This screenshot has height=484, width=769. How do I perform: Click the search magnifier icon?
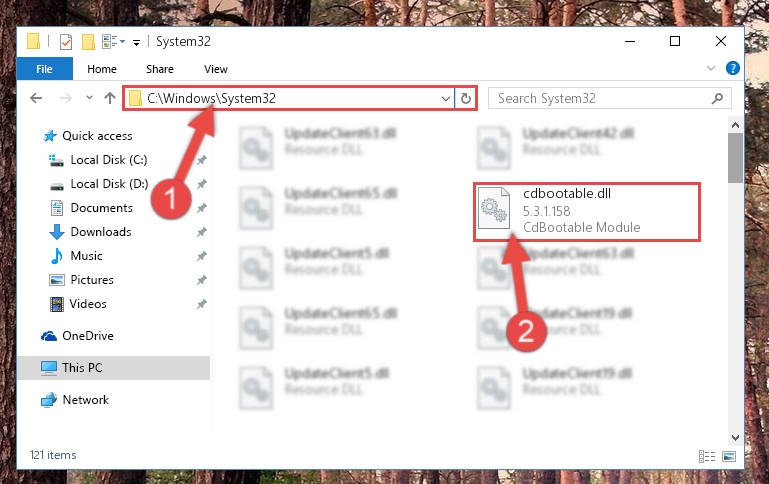point(717,99)
